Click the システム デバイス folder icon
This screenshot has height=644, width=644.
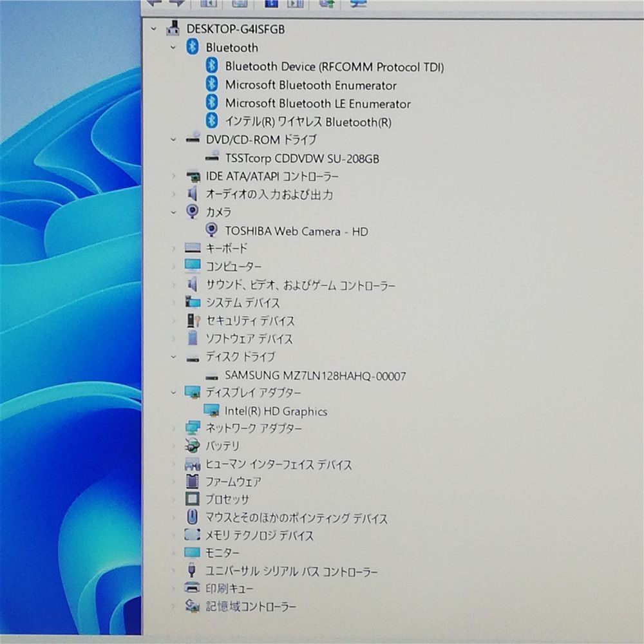pyautogui.click(x=192, y=302)
